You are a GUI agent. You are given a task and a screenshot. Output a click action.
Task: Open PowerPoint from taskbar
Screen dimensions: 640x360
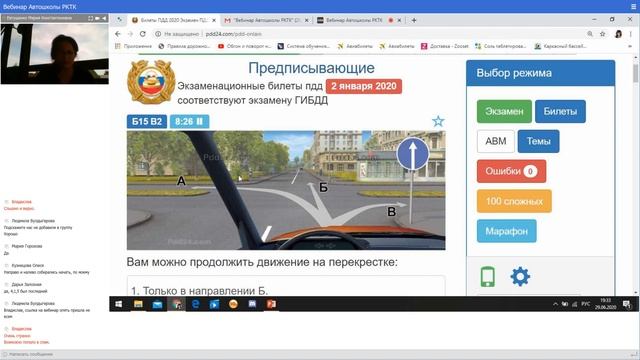point(271,304)
